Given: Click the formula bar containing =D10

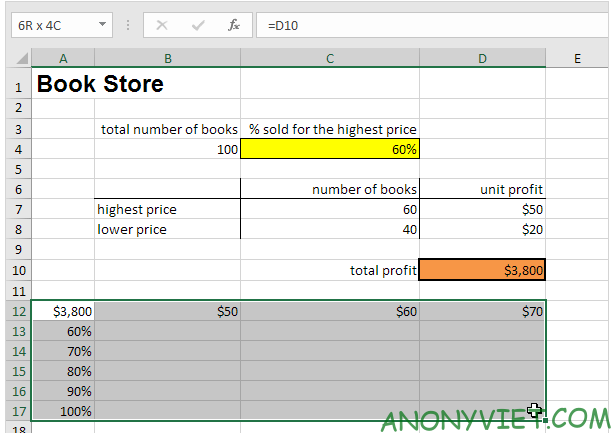Looking at the screenshot, I should [430, 25].
